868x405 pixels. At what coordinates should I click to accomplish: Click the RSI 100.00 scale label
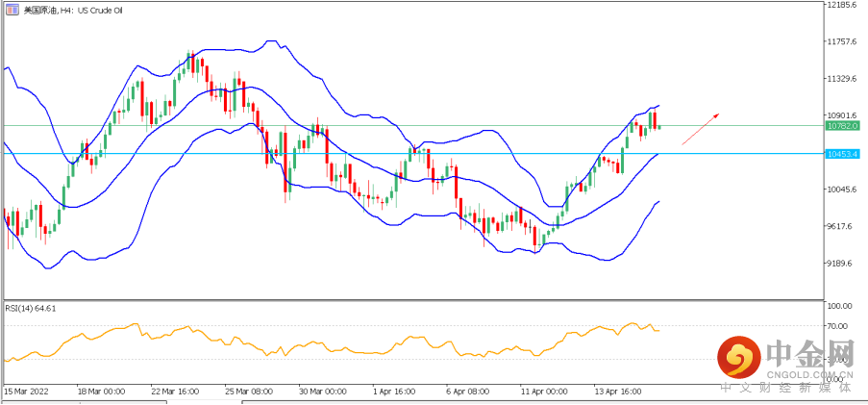pos(840,306)
